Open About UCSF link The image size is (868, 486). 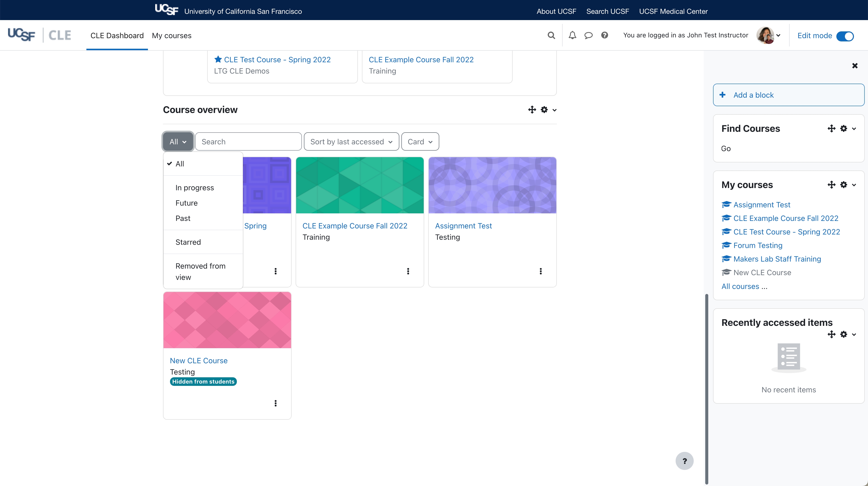coord(556,11)
